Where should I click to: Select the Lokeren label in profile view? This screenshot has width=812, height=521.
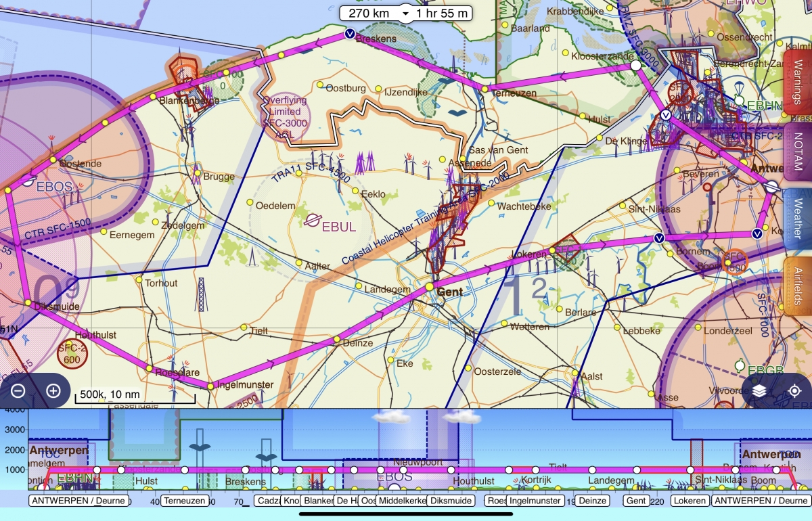coord(690,501)
